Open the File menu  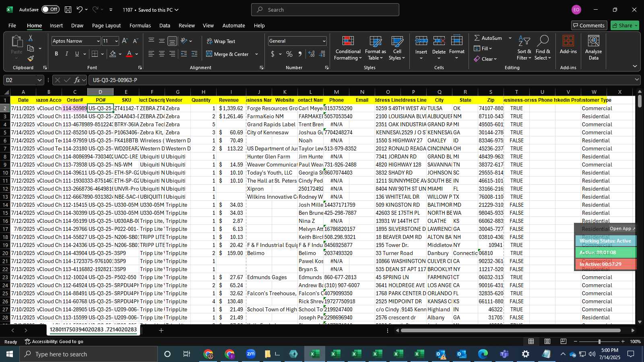coord(12,25)
